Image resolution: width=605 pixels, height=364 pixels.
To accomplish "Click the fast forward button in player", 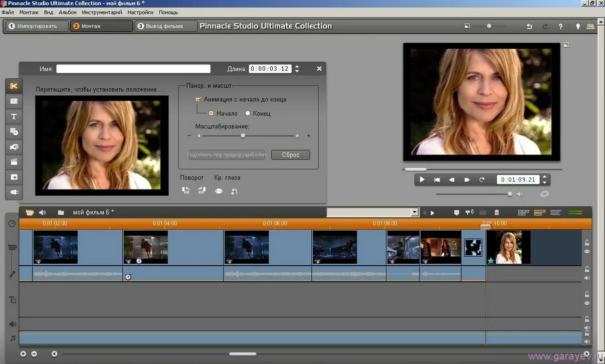I will point(467,179).
